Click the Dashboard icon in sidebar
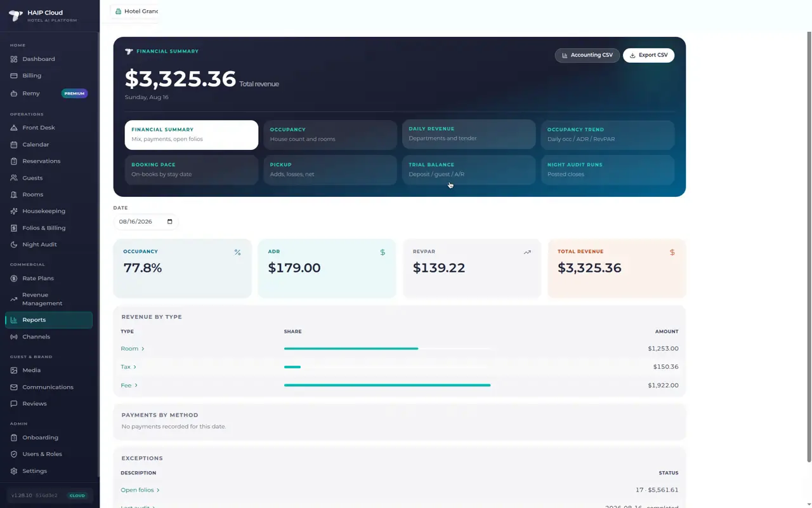Image resolution: width=812 pixels, height=508 pixels. 14,59
